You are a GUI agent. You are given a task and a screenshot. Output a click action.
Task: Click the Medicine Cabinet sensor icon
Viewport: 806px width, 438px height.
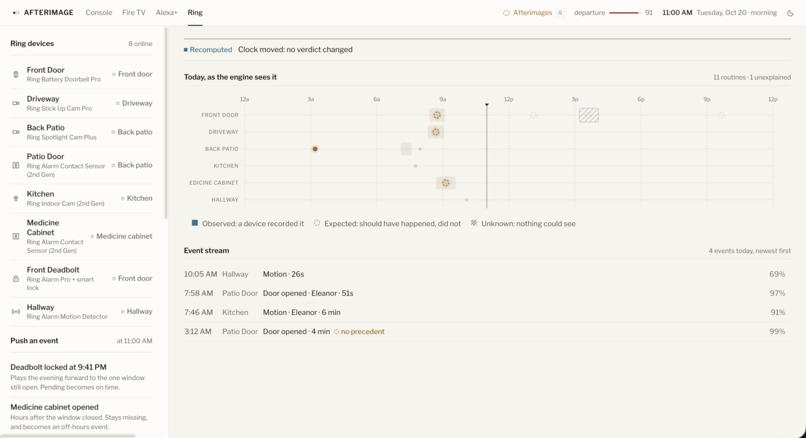(15, 236)
